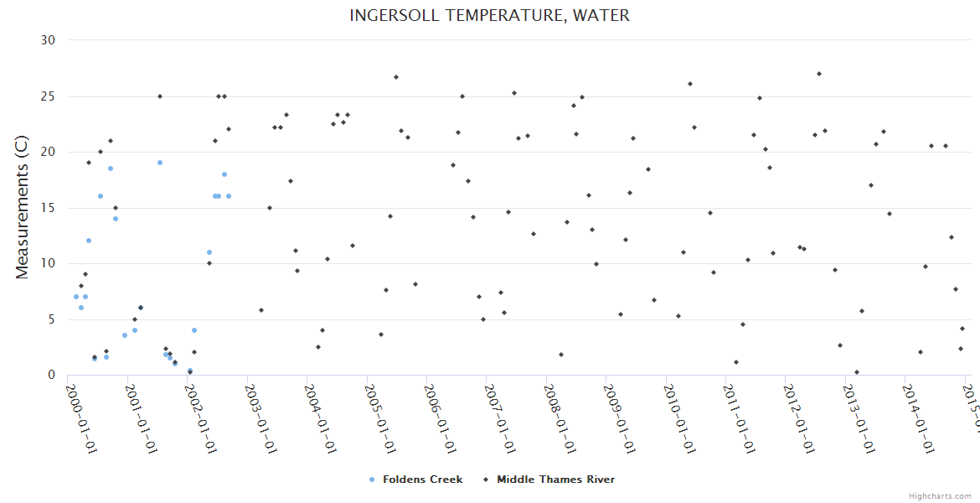The height and width of the screenshot is (503, 980).
Task: Open the Highcharts.com credits link
Action: click(940, 496)
